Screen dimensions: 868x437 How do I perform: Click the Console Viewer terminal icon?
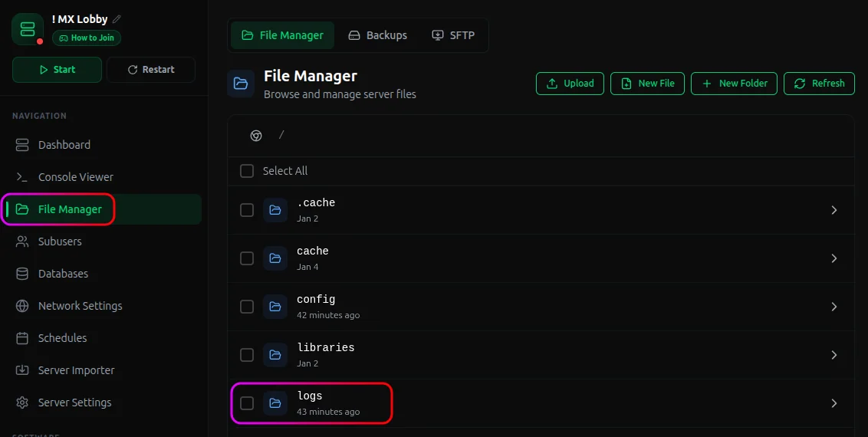pos(22,177)
